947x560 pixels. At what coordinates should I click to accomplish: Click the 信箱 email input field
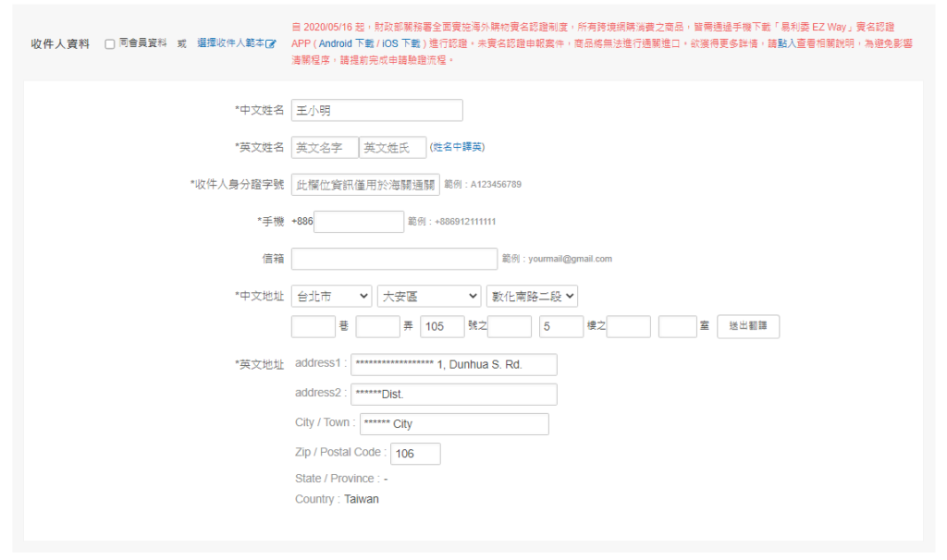(x=393, y=259)
